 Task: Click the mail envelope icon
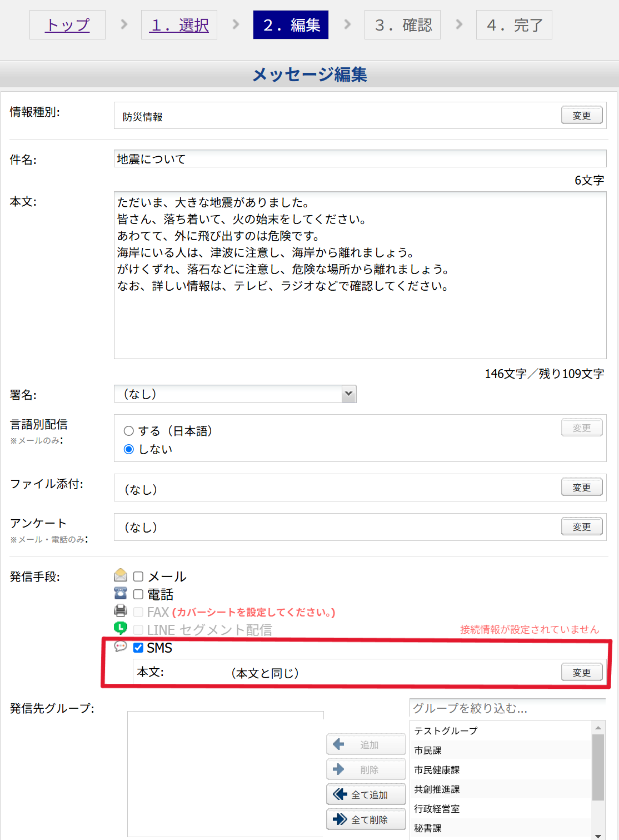(120, 575)
